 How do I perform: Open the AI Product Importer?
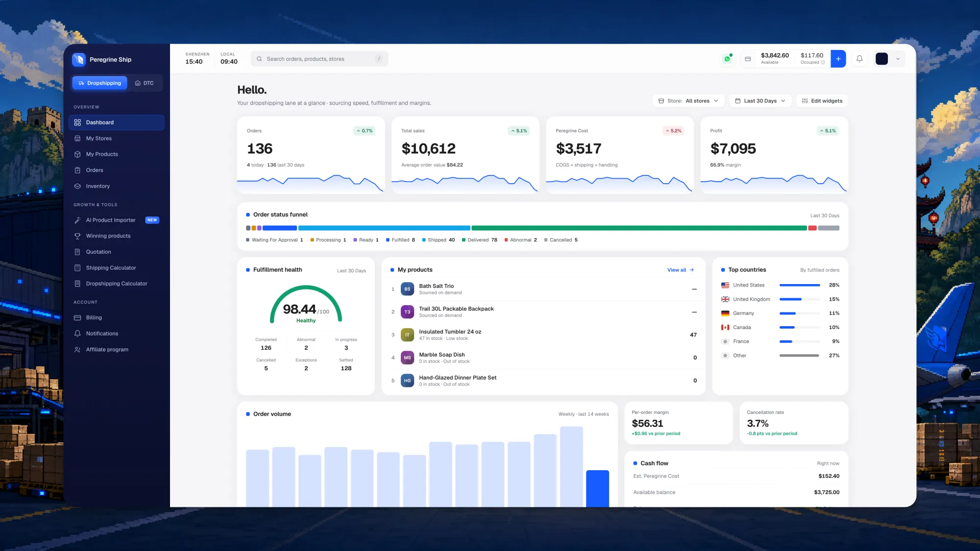117,220
